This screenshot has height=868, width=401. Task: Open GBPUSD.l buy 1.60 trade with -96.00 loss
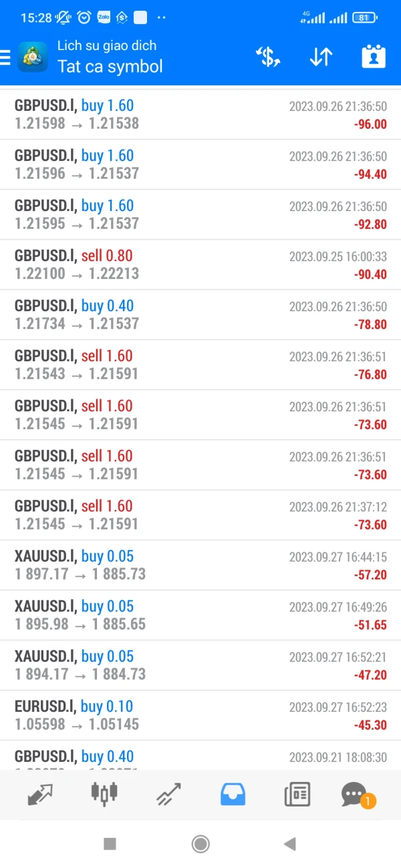200,114
